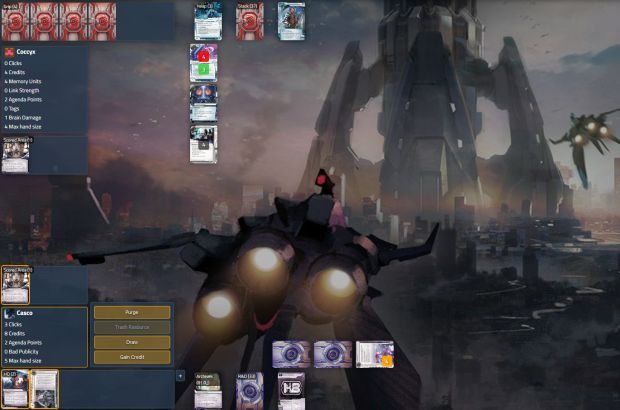Click the Purge button
This screenshot has height=410, width=620.
132,312
